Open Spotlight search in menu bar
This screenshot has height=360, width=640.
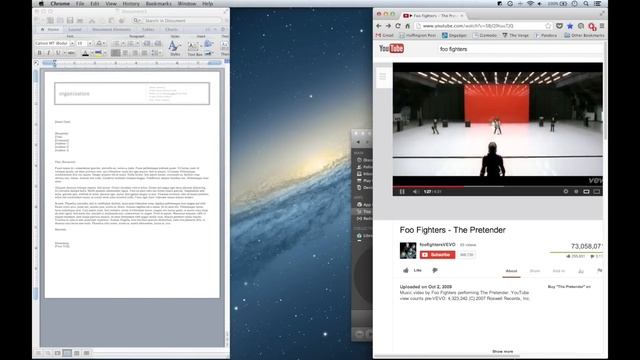[586, 4]
